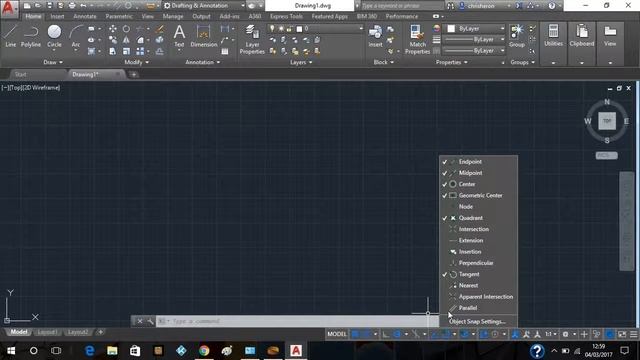This screenshot has width=640, height=360.
Task: Uncheck Endpoint object snap
Action: (x=478, y=162)
